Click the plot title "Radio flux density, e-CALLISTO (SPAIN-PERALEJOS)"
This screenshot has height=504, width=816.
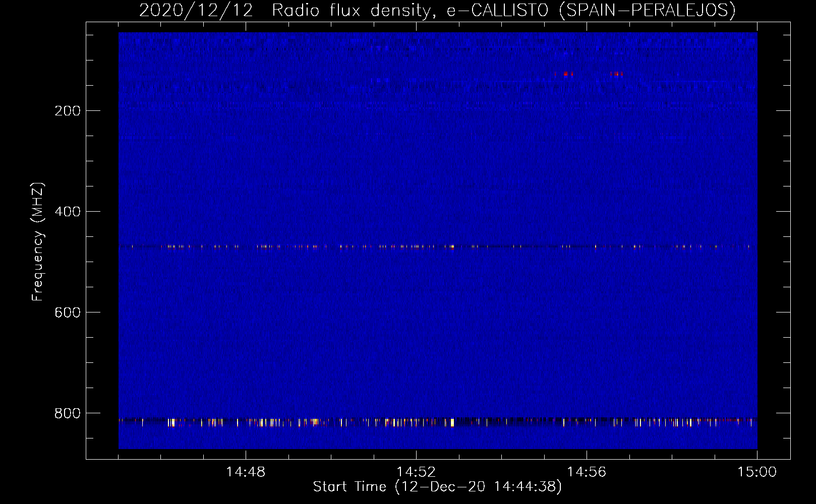click(504, 10)
